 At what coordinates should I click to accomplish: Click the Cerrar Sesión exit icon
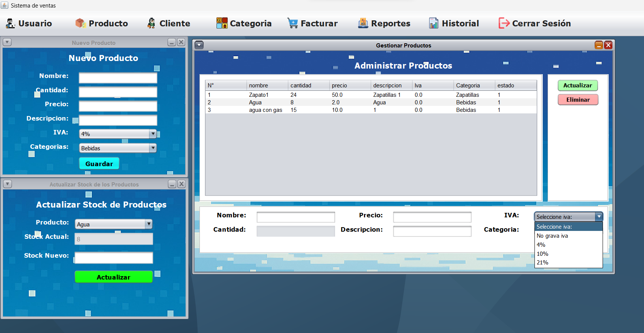pos(504,23)
